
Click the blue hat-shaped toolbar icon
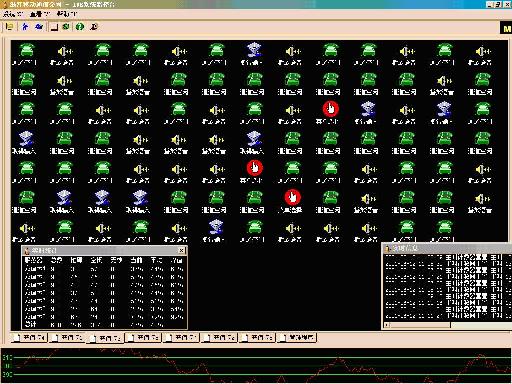tap(39, 27)
